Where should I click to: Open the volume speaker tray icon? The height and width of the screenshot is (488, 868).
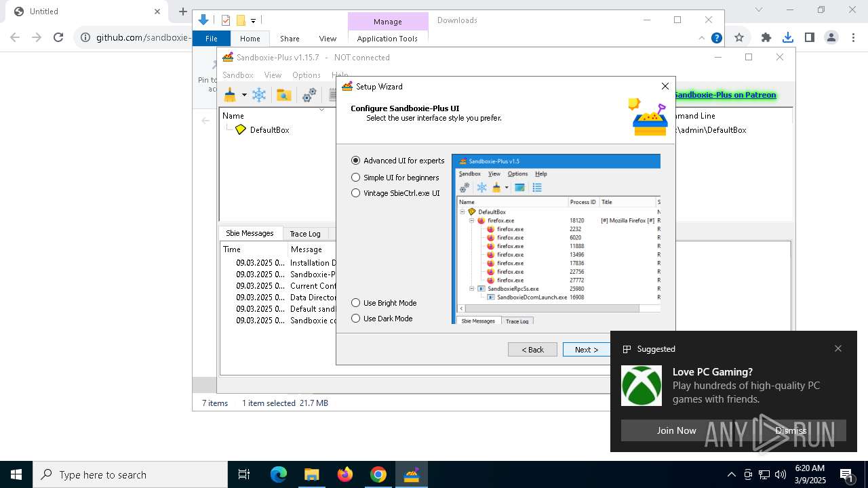[781, 474]
